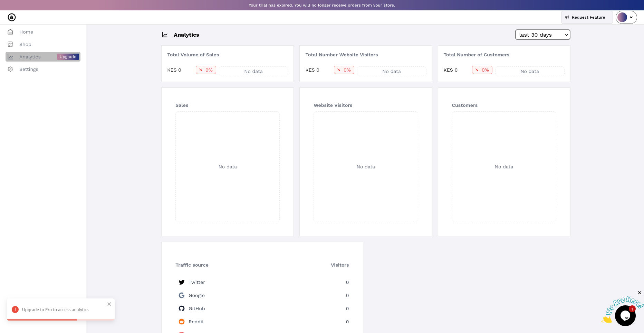Click the Sales chart No data area

coord(228,167)
